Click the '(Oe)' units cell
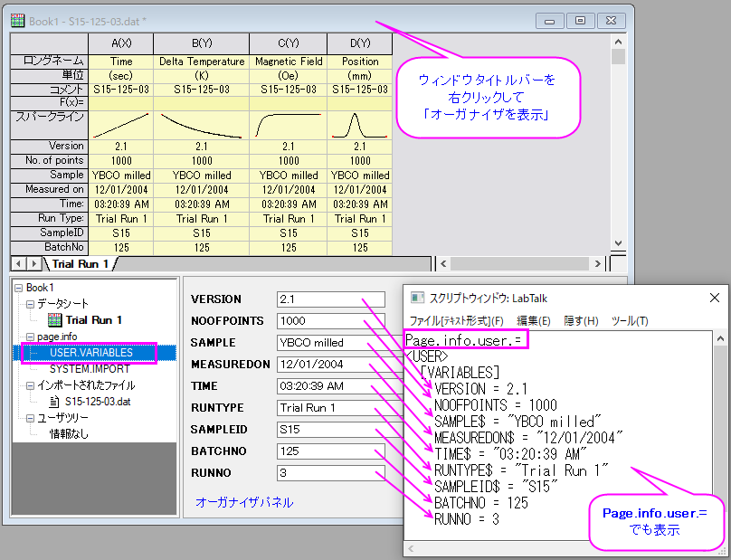 pos(288,75)
